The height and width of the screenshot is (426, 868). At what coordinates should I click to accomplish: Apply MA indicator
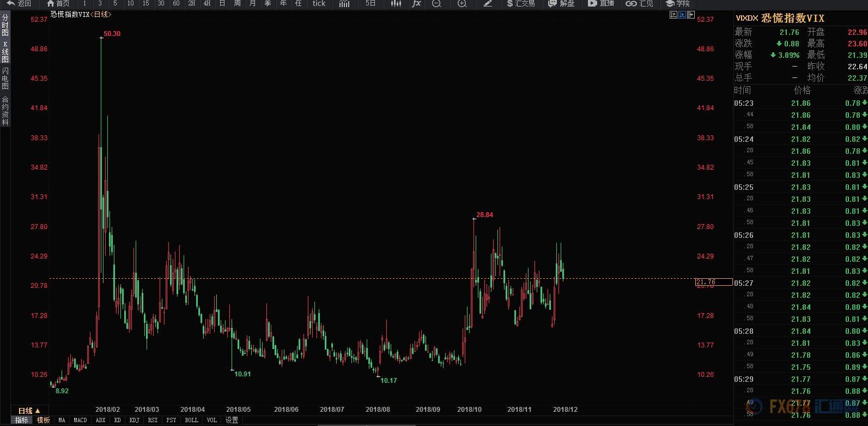tap(62, 420)
